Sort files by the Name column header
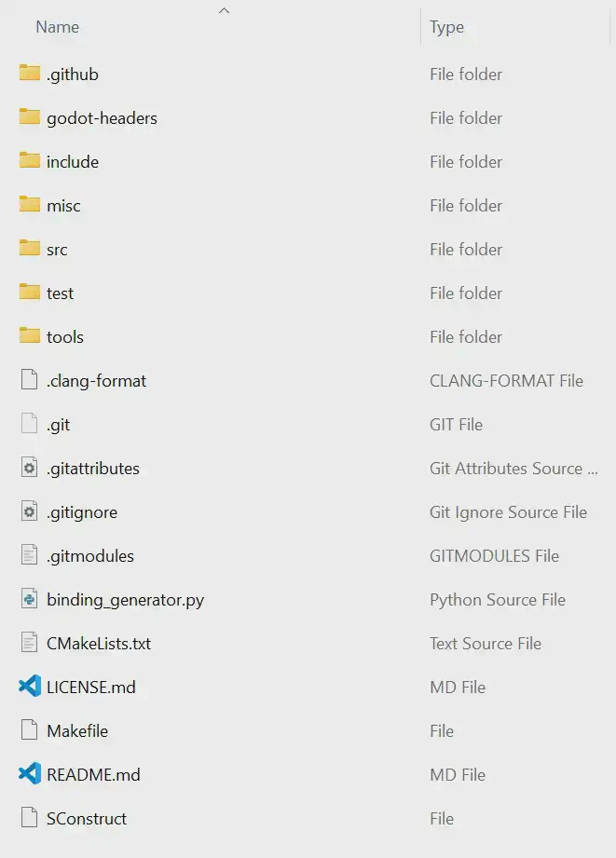The width and height of the screenshot is (616, 858). [58, 27]
